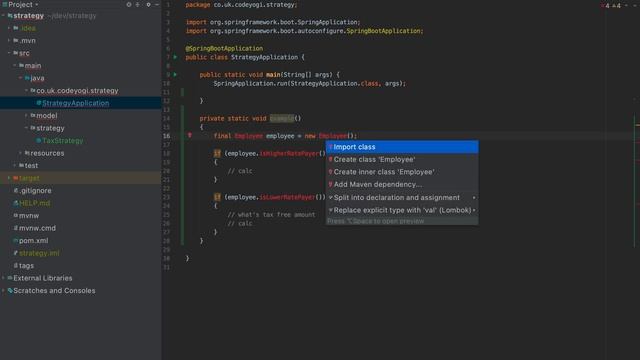Click the red error bulb on line 16
This screenshot has width=640, height=360.
pyautogui.click(x=190, y=135)
